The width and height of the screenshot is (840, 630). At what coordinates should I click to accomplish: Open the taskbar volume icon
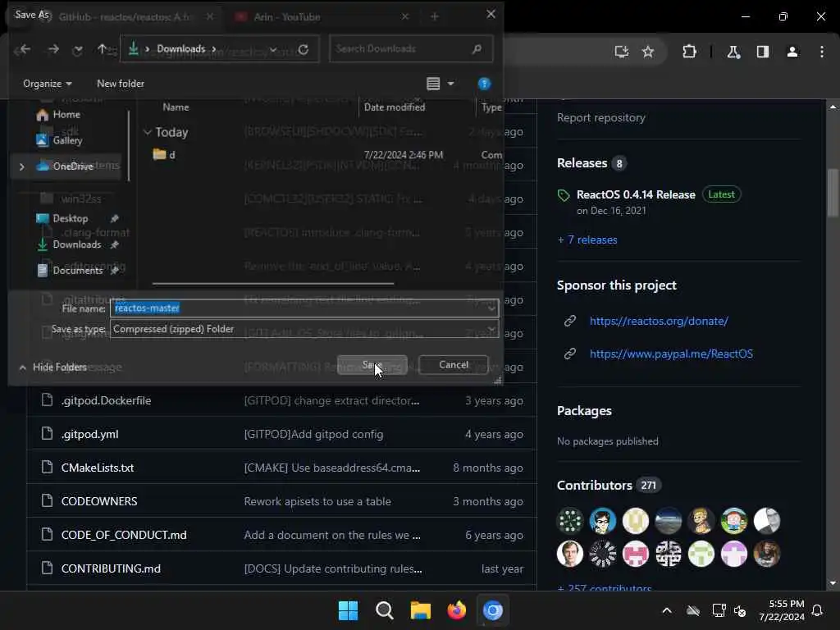coord(740,610)
